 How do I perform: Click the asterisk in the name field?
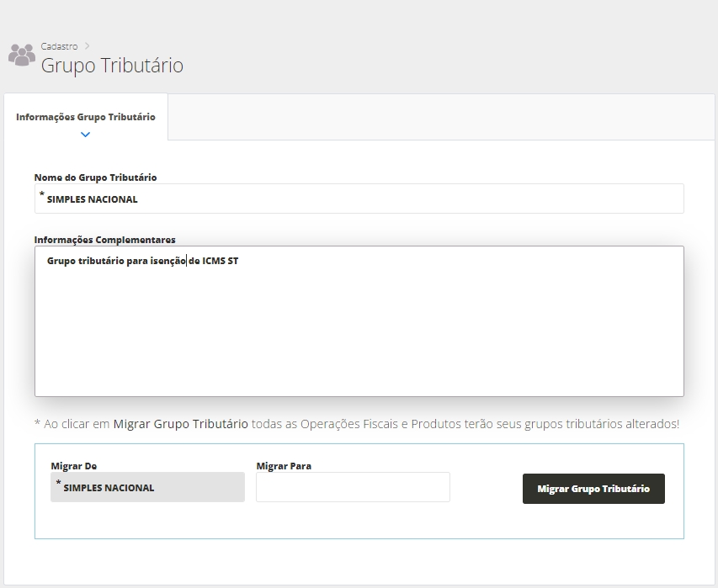(x=41, y=195)
